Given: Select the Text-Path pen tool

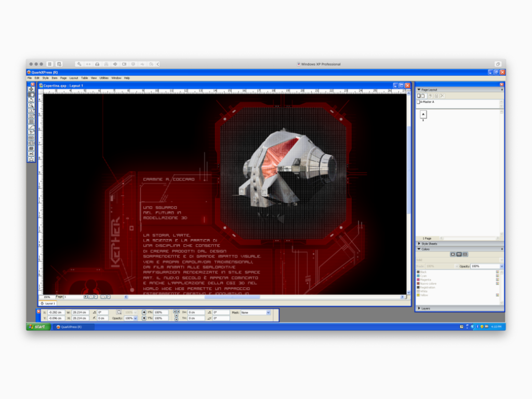Looking at the screenshot, I should coord(31,132).
